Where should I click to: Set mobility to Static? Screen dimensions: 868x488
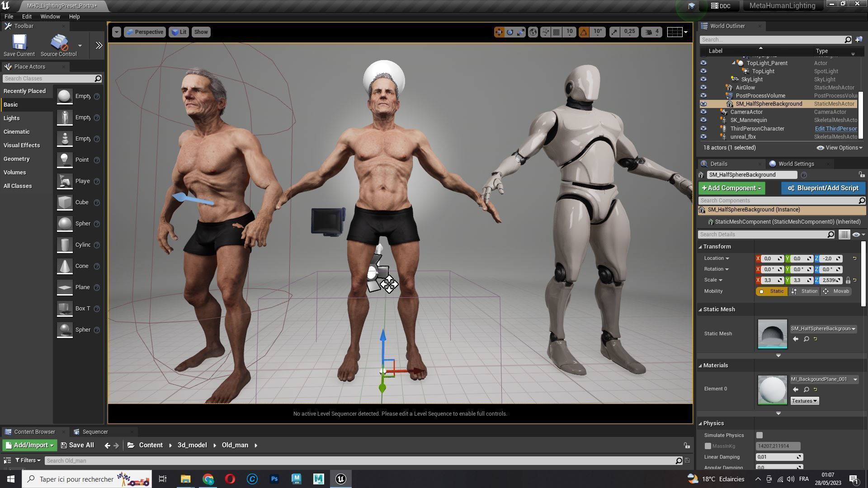(x=772, y=291)
